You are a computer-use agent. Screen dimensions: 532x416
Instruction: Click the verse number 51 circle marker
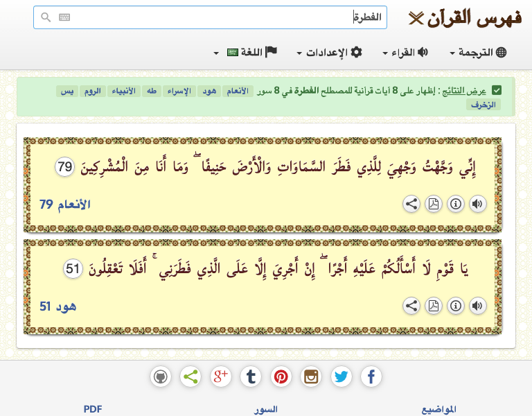click(x=73, y=268)
